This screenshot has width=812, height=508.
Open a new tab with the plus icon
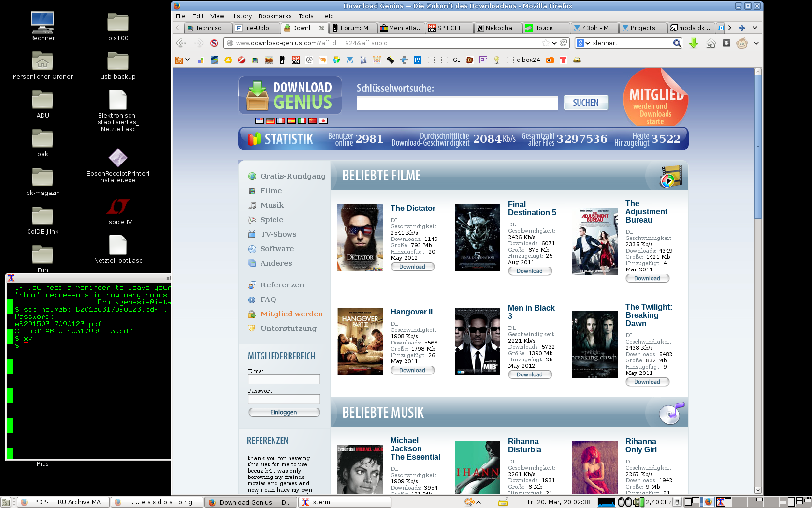coord(742,28)
